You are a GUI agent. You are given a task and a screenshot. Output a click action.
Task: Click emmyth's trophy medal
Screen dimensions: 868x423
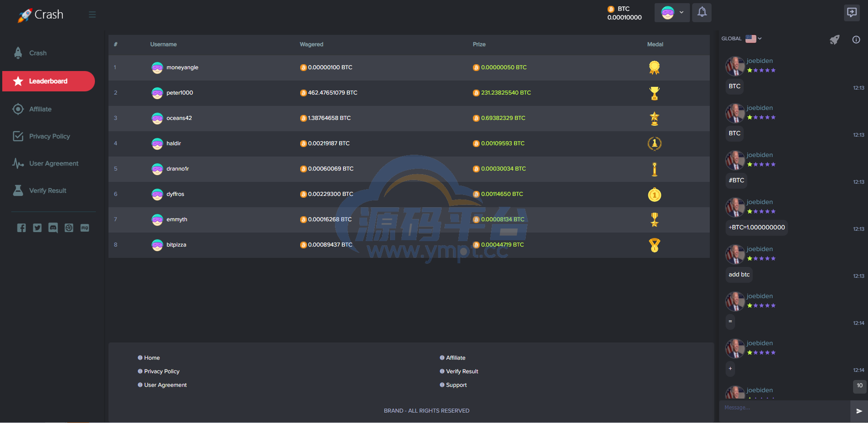coord(654,219)
